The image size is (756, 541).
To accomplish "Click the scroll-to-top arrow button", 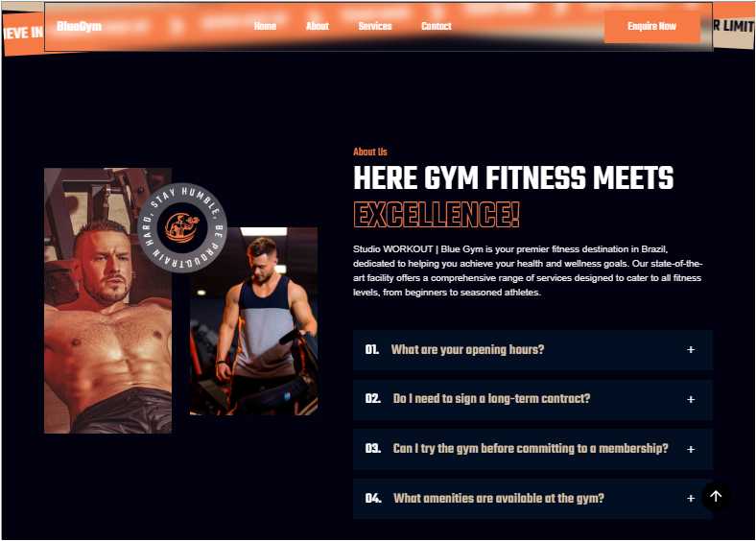I will click(x=716, y=496).
